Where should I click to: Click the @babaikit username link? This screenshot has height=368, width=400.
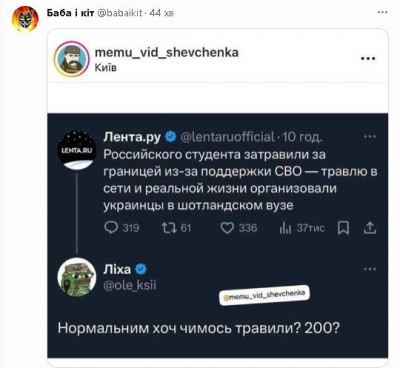pyautogui.click(x=119, y=13)
